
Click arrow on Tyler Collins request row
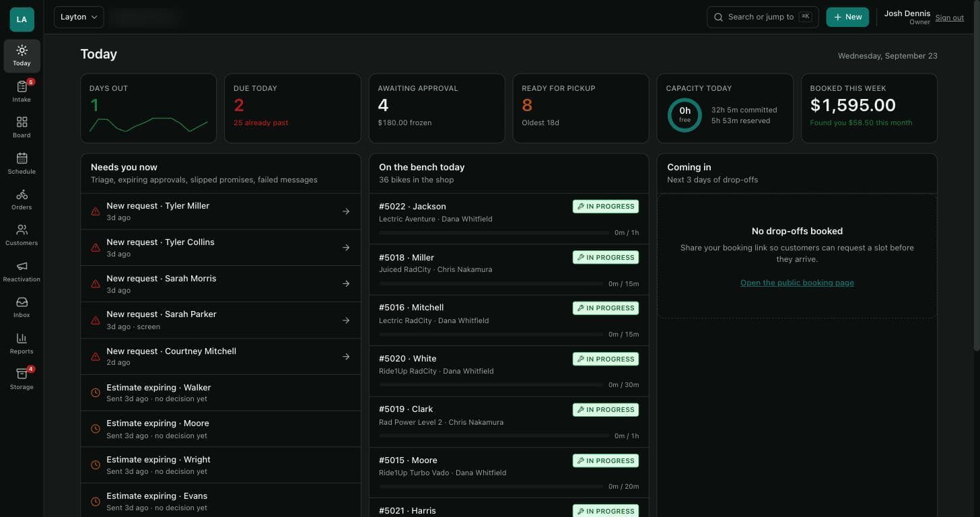point(346,248)
